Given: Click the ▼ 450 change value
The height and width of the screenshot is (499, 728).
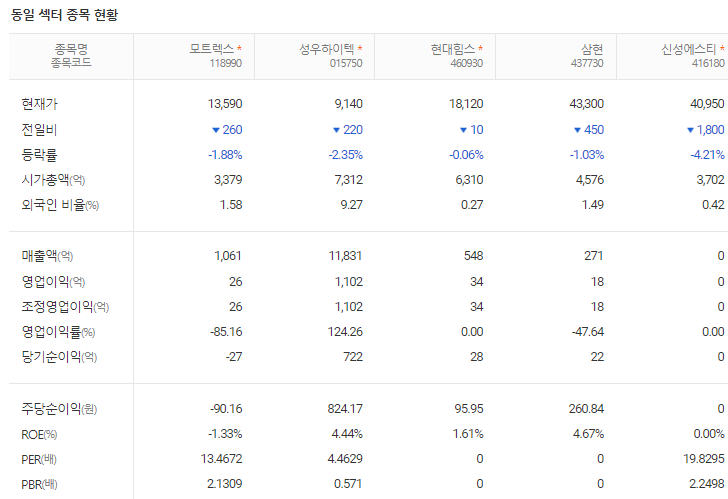Looking at the screenshot, I should pyautogui.click(x=589, y=130).
